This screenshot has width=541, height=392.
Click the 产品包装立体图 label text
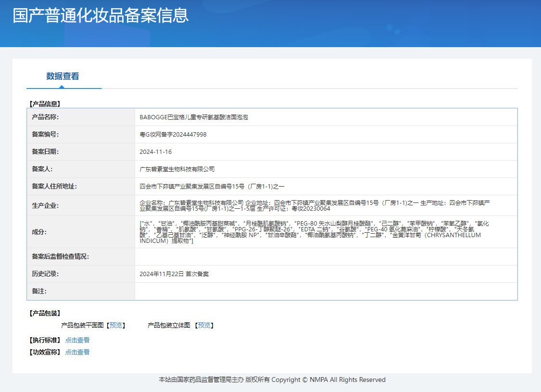(169, 326)
